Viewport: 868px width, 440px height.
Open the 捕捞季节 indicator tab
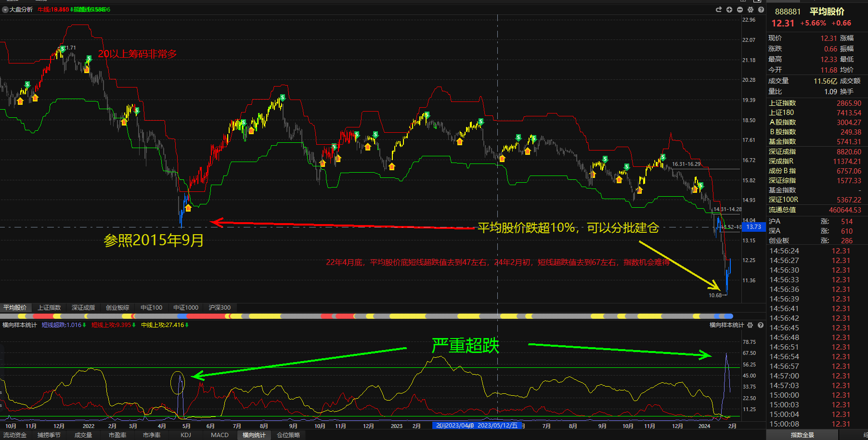click(x=49, y=435)
